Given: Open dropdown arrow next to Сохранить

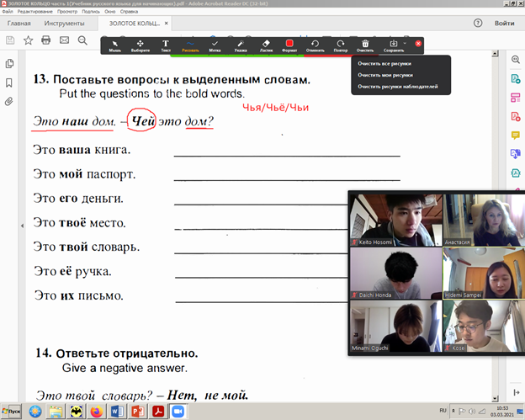Looking at the screenshot, I should pyautogui.click(x=405, y=42).
